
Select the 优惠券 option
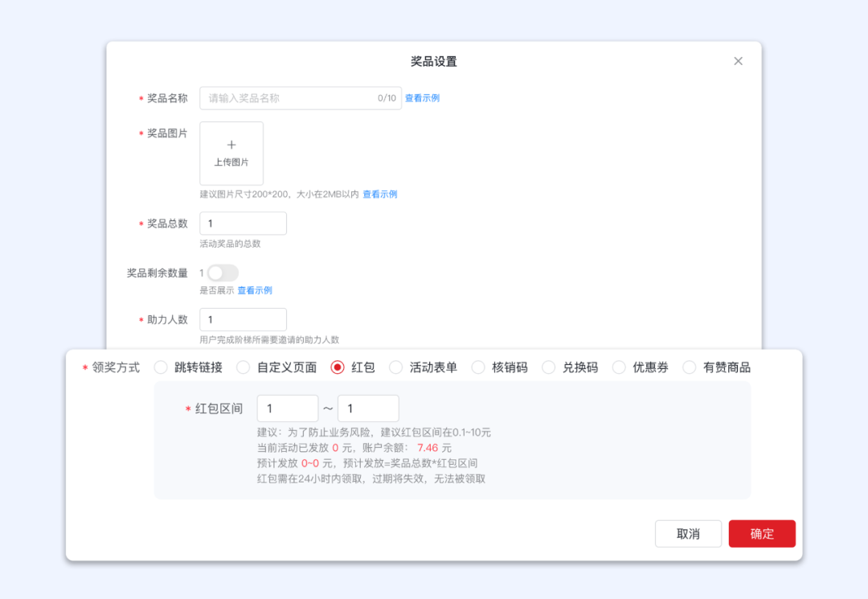pos(619,367)
